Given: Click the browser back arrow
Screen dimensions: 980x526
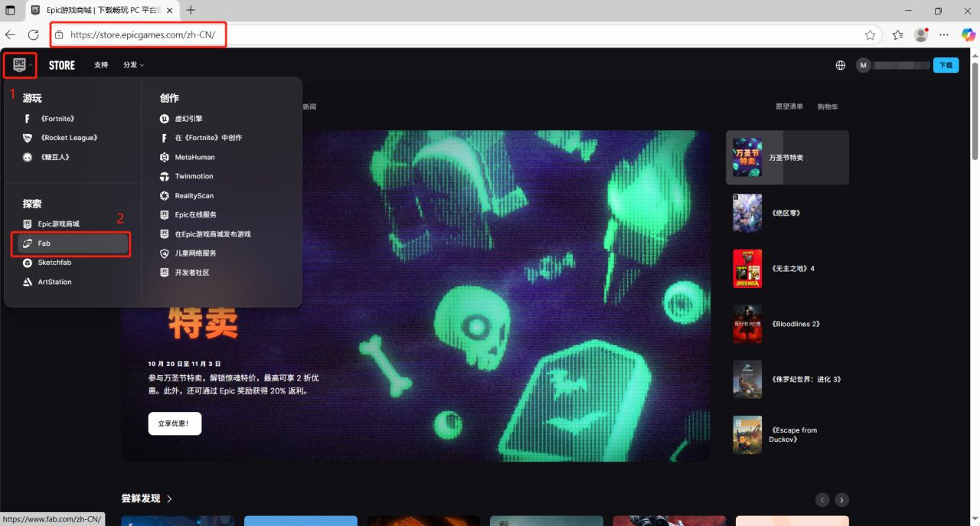Looking at the screenshot, I should [x=10, y=35].
